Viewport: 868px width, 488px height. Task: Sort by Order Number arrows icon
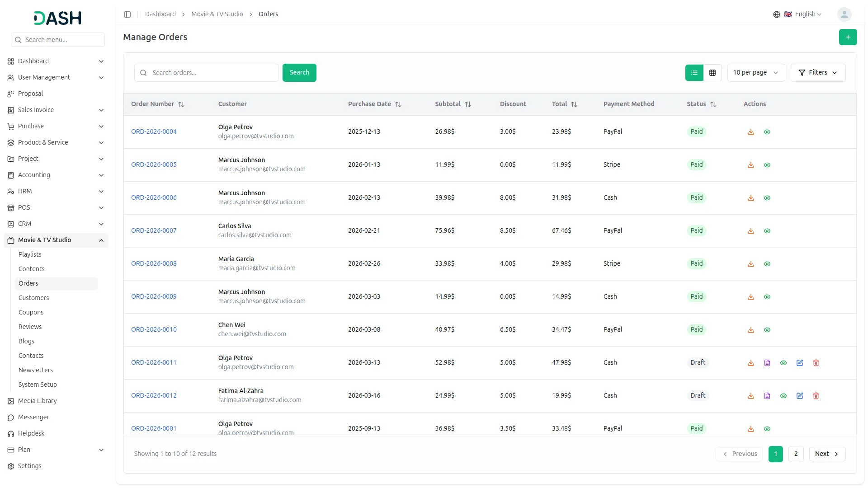pyautogui.click(x=181, y=104)
